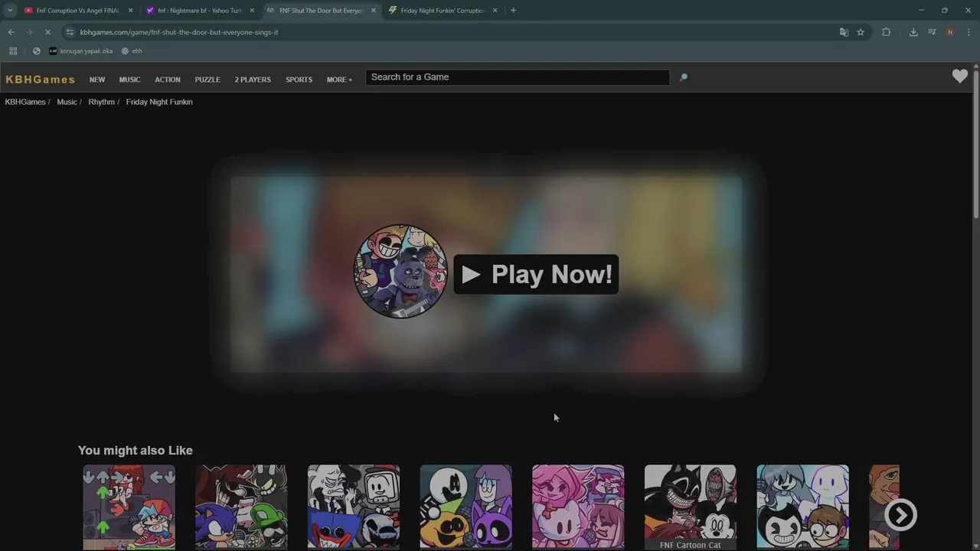Screen dimensions: 980x551
Task: Click the site information icon in address bar
Action: point(70,32)
